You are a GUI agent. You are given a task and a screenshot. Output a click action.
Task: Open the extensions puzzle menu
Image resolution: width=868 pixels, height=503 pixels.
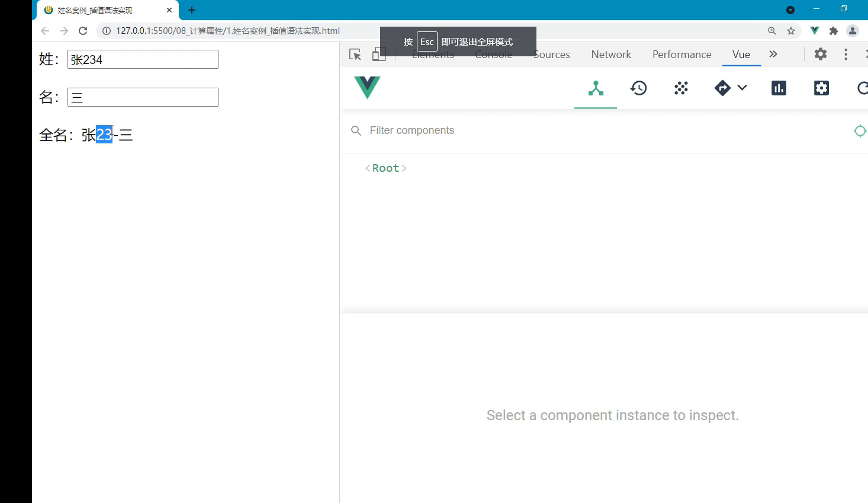(x=834, y=31)
